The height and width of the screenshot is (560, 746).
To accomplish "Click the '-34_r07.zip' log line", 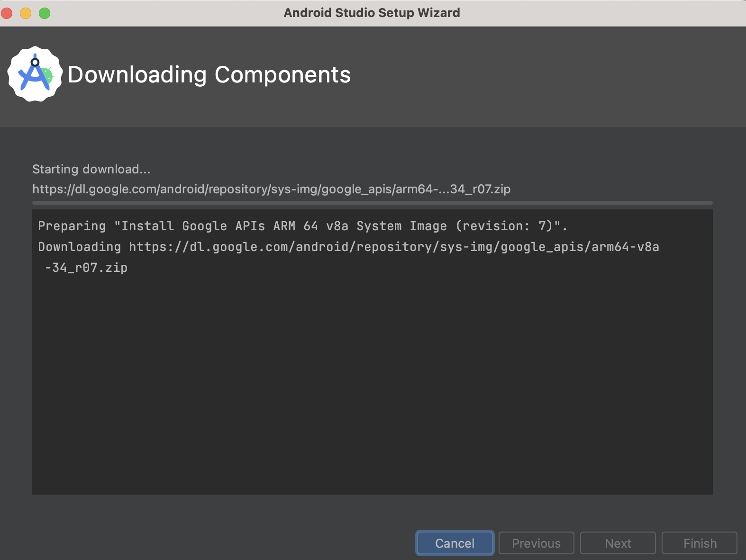I will tap(86, 268).
